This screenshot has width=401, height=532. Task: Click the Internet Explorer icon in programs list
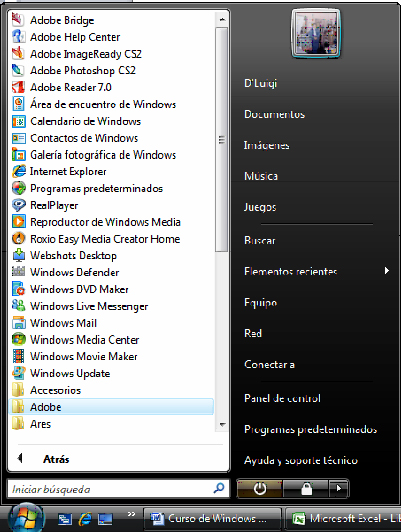coord(18,171)
